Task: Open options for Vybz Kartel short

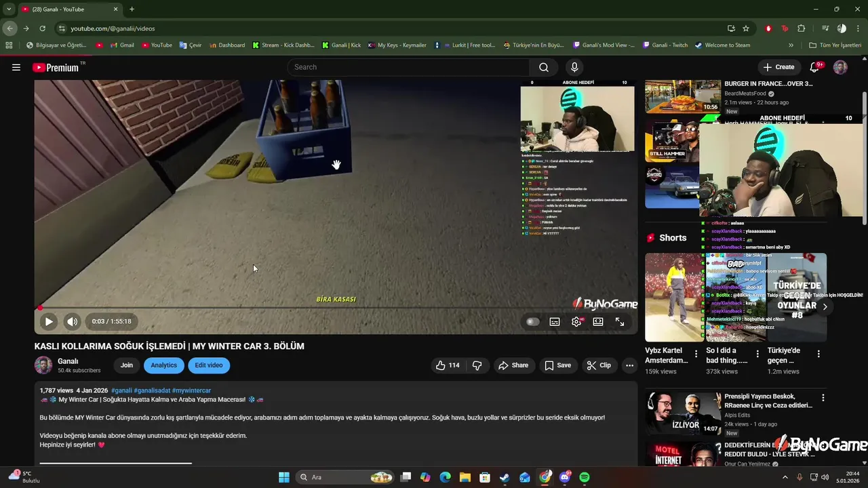Action: coord(696,354)
